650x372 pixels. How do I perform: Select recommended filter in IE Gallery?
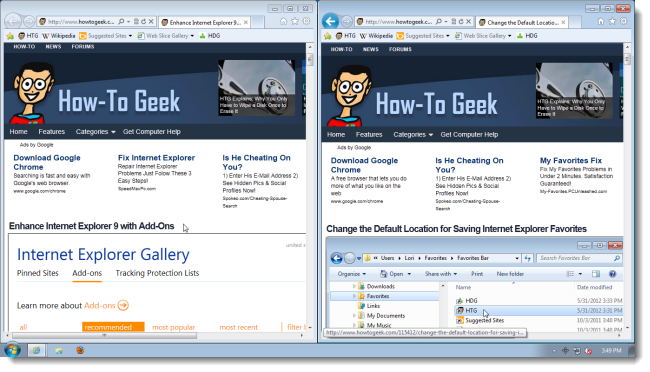point(113,327)
